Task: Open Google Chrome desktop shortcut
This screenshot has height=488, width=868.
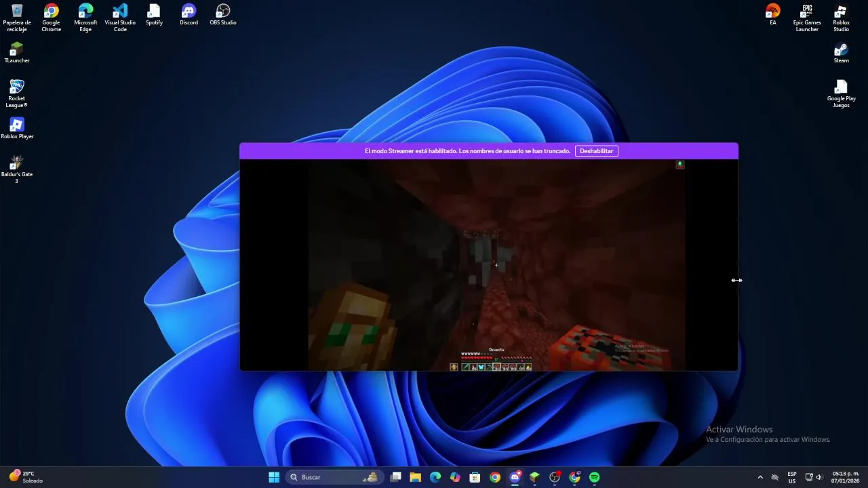Action: coord(51,18)
